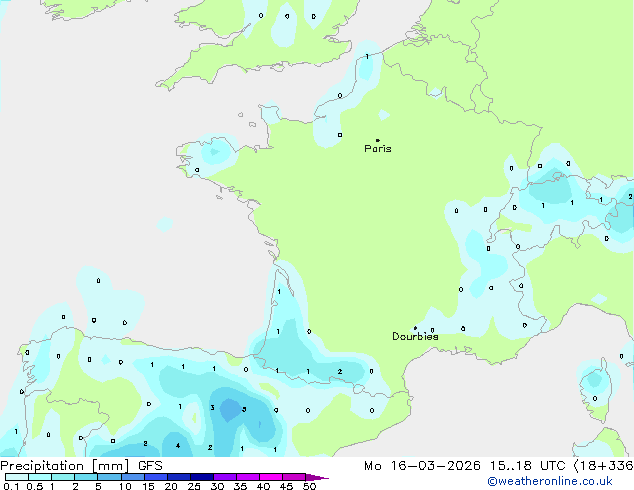Click the value 2 in the Pyrenees
Screen dimensions: 634x490
point(340,371)
